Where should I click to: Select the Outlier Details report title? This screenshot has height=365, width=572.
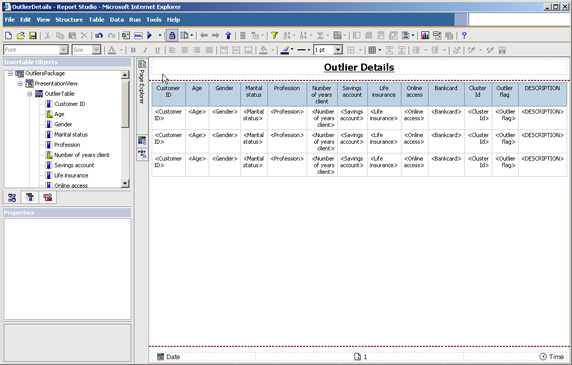coord(359,67)
